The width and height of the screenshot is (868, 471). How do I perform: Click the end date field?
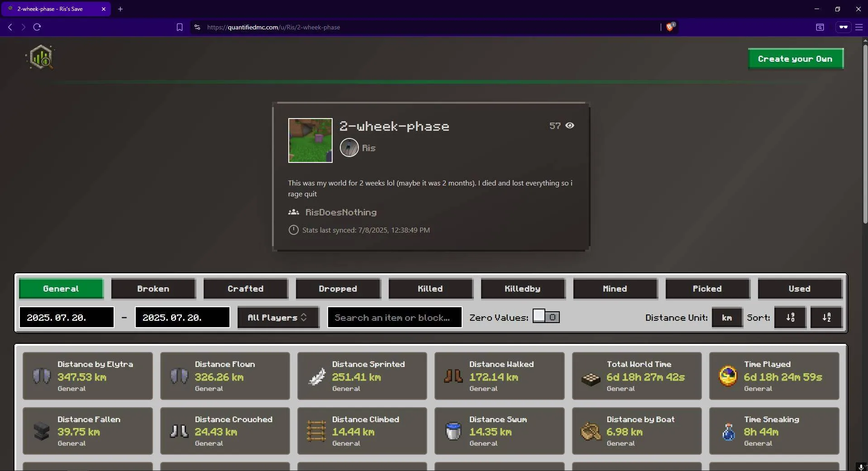pos(182,317)
